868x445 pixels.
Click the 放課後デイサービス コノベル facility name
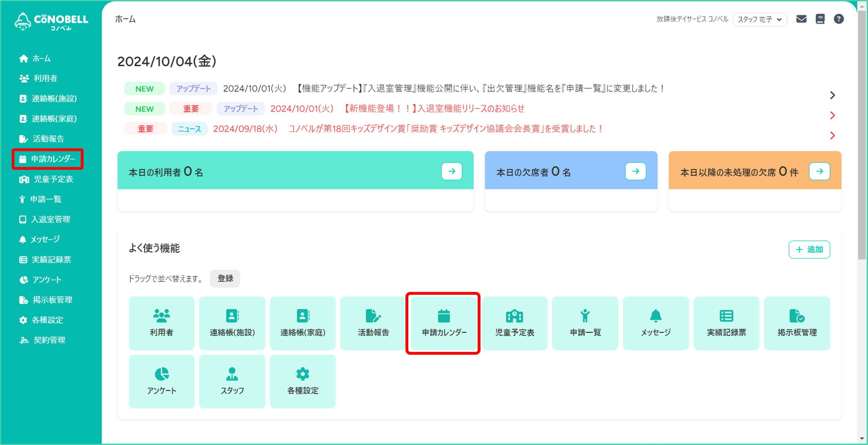[692, 19]
